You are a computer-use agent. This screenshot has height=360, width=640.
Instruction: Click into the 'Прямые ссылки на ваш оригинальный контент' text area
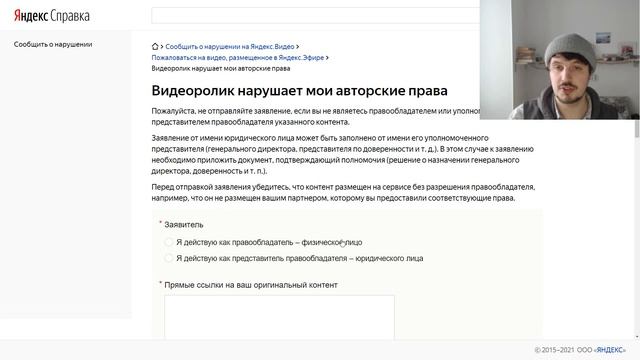point(279,318)
